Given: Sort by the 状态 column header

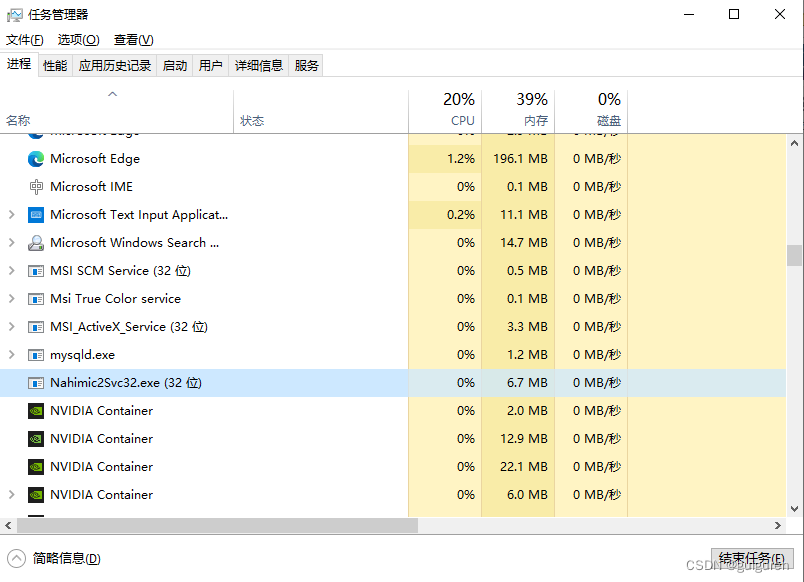Looking at the screenshot, I should pos(321,112).
